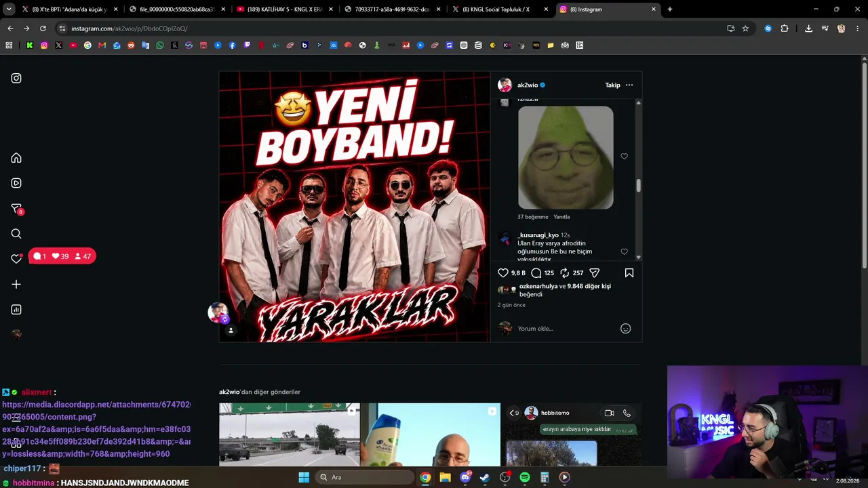Open the emoji picker in comment box
Screen dimensions: 868x488
coord(626,329)
